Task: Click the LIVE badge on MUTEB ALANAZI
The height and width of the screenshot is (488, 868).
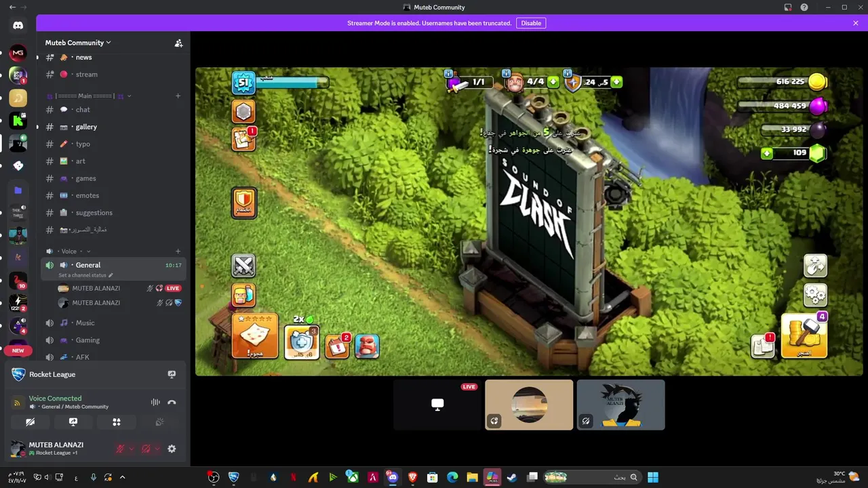Action: (173, 288)
